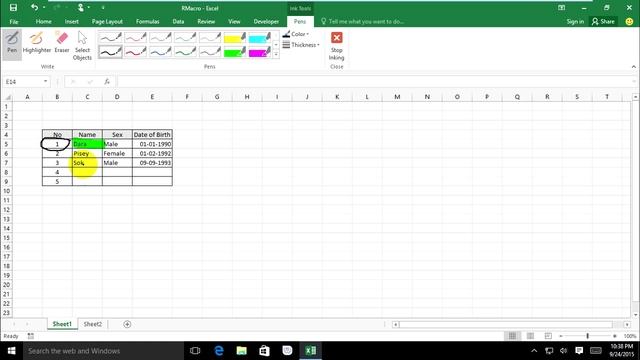Pick the thin red pen in top row
Screen dimensions: 640x360
[x=136, y=38]
